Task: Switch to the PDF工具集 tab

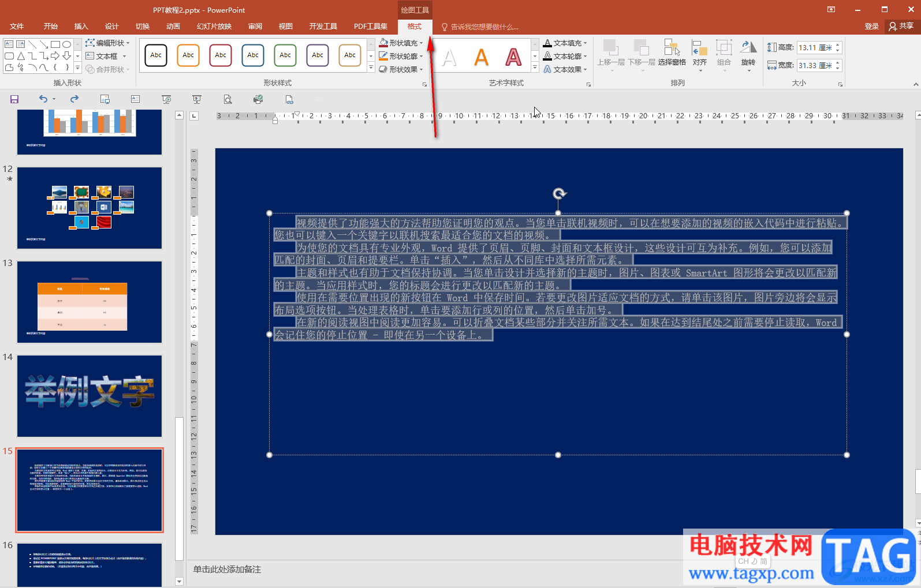Action: coord(371,27)
